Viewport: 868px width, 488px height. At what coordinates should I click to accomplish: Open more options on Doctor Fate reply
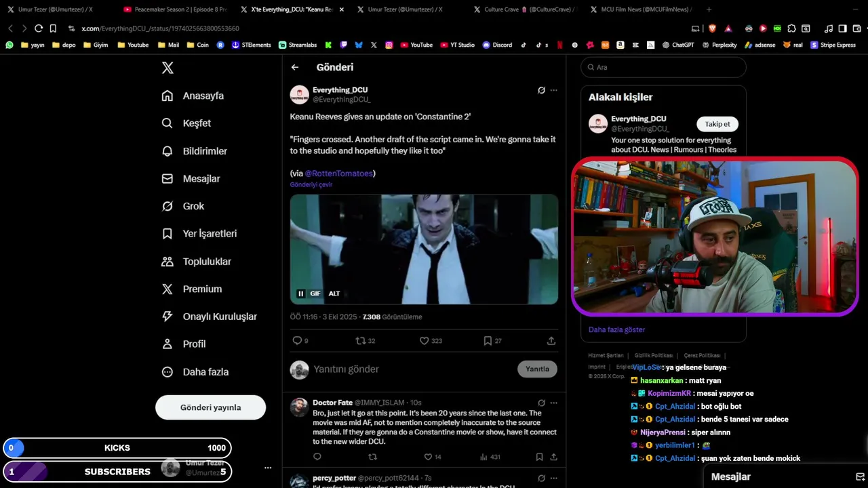tap(553, 403)
